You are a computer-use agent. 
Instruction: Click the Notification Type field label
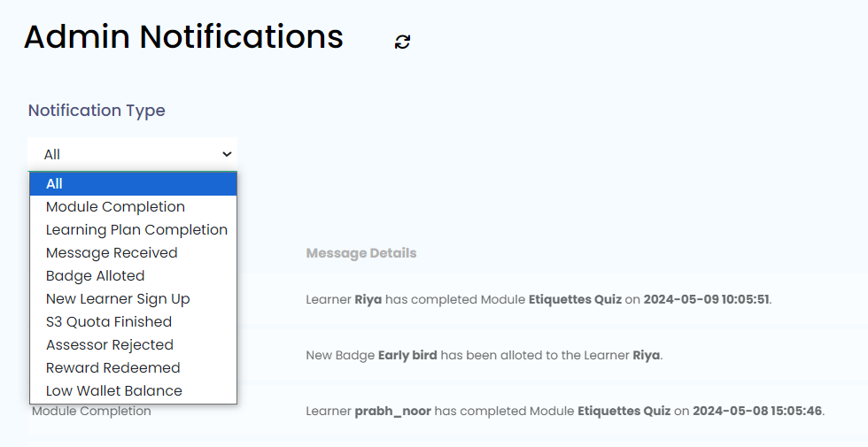[x=97, y=111]
